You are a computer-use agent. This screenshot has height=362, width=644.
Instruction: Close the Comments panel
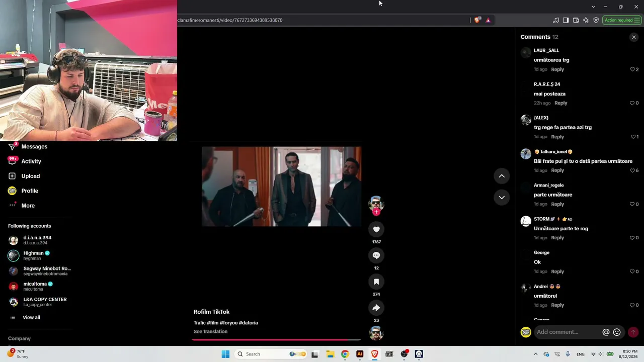click(x=633, y=37)
